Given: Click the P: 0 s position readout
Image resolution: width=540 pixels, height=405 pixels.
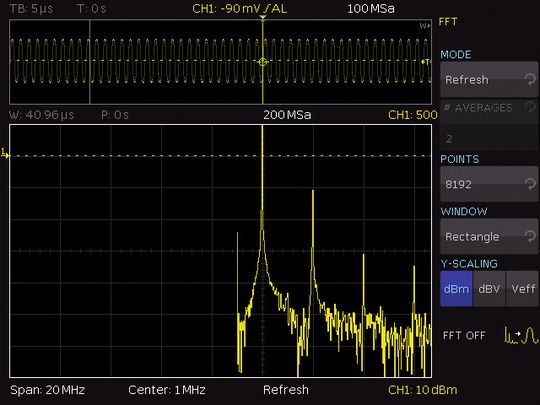Looking at the screenshot, I should click(x=115, y=115).
